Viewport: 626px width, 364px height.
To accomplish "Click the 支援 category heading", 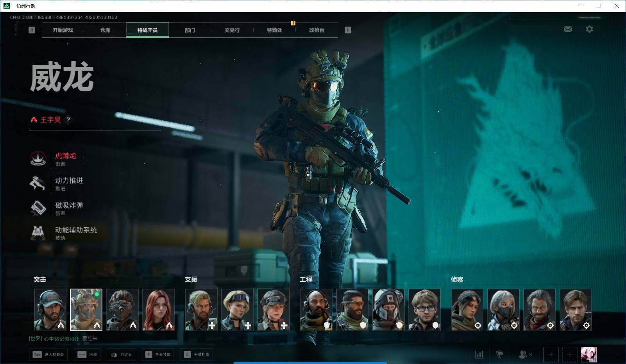I will coord(191,280).
